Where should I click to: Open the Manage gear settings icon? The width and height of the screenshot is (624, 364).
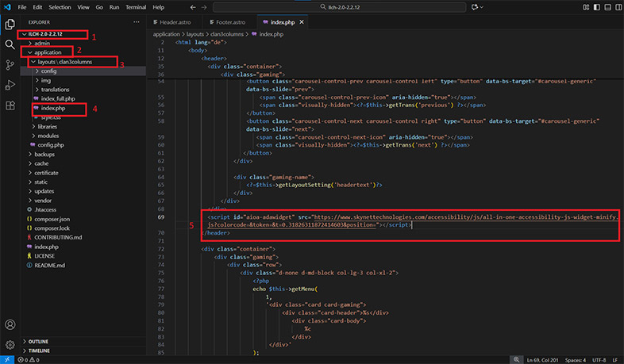pyautogui.click(x=10, y=345)
